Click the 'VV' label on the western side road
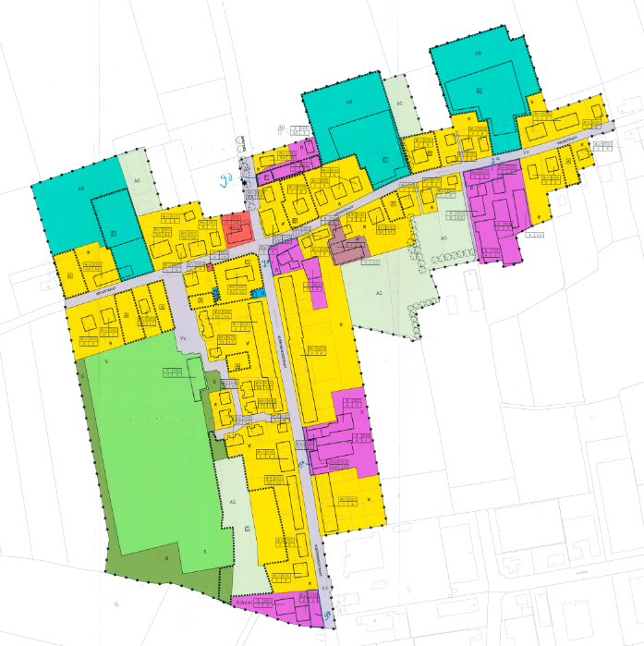The height and width of the screenshot is (646, 644). tap(183, 338)
